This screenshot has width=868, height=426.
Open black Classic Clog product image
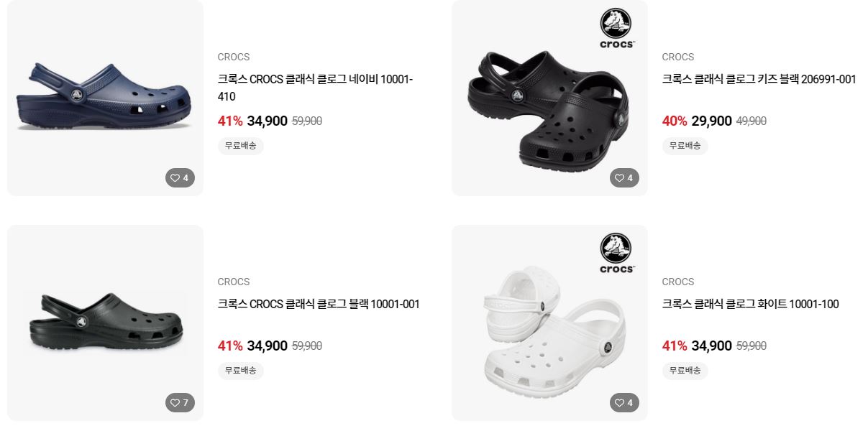(x=105, y=323)
